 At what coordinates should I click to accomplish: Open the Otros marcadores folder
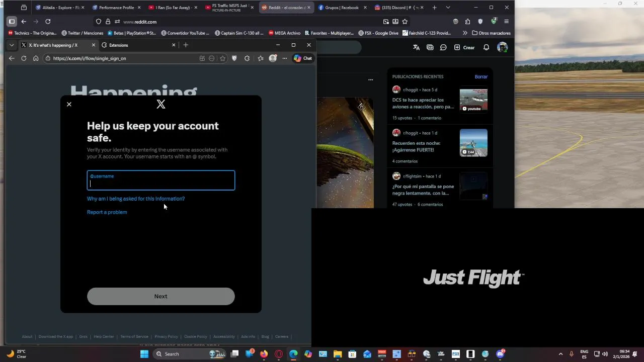[491, 33]
